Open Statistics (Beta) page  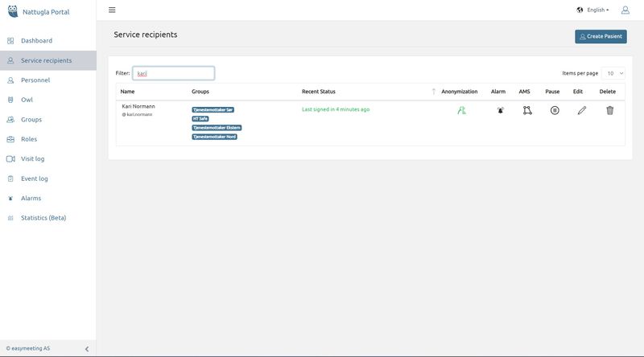43,218
